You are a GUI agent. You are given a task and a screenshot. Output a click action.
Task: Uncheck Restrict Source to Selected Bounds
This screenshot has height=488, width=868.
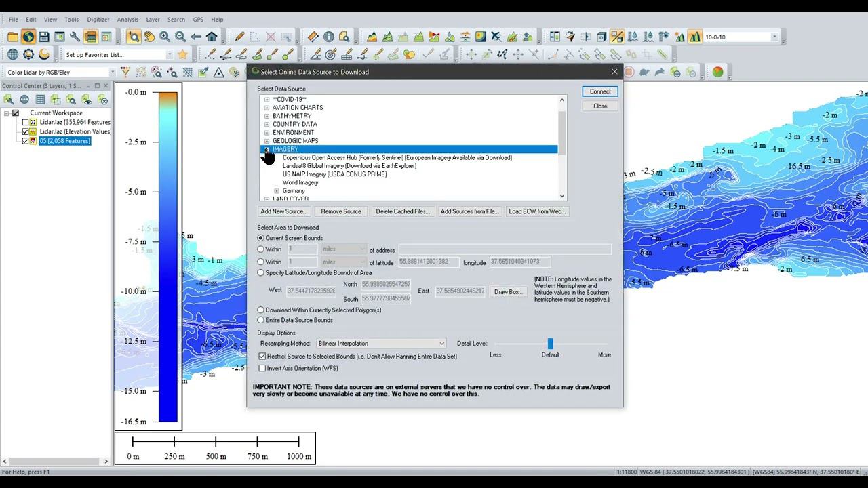[262, 356]
